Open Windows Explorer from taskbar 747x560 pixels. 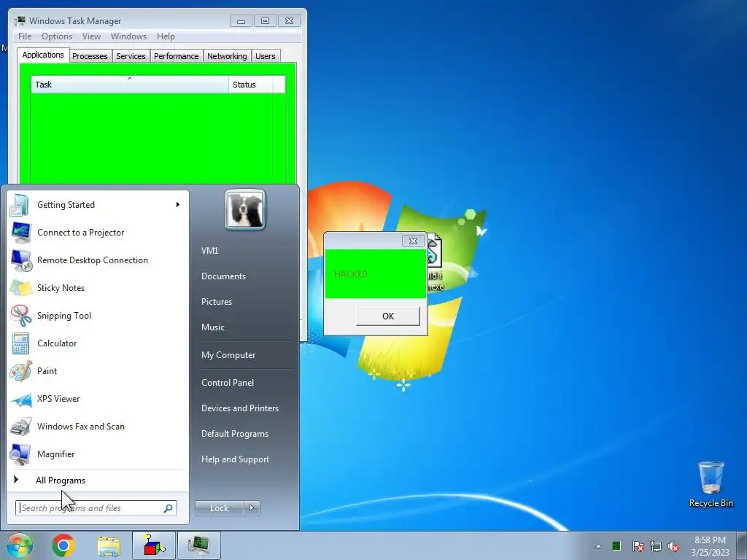click(109, 545)
